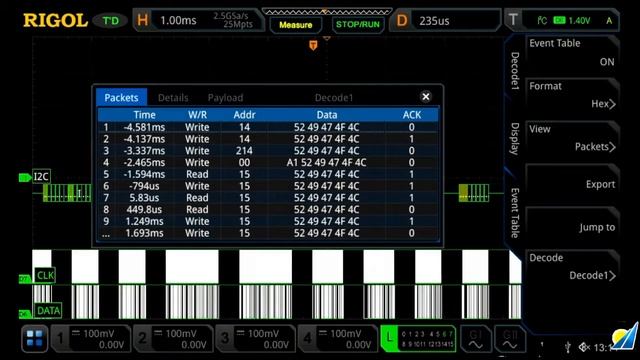640x360 pixels.
Task: Close the event table dialog
Action: click(426, 97)
